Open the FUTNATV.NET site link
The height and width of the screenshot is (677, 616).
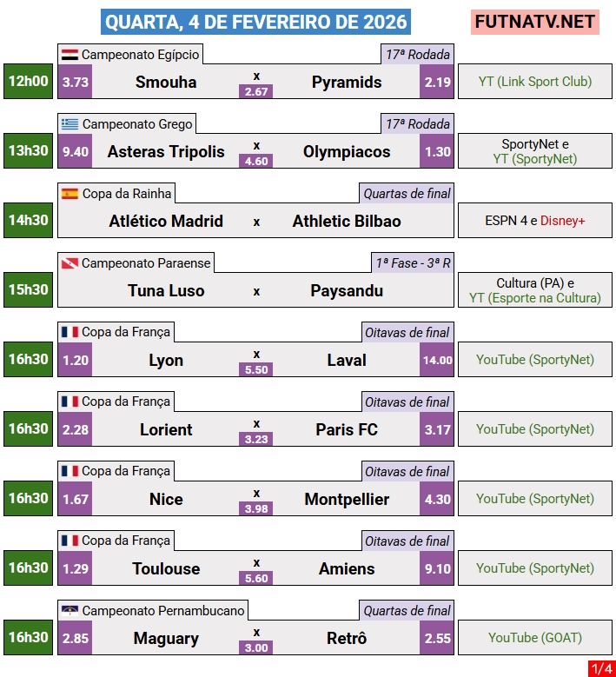(535, 22)
